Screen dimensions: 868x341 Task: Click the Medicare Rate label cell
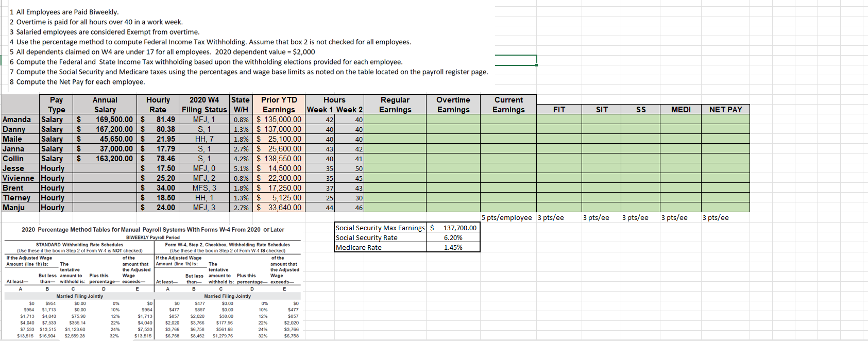381,247
